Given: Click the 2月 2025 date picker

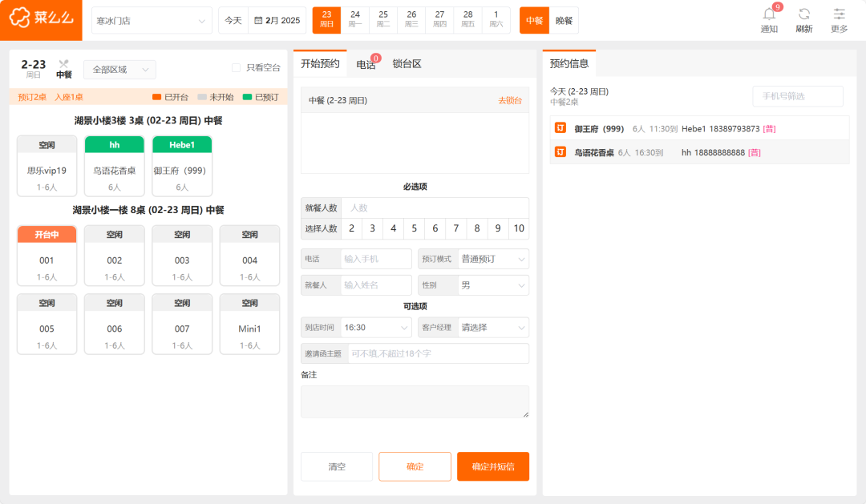Looking at the screenshot, I should click(x=277, y=20).
